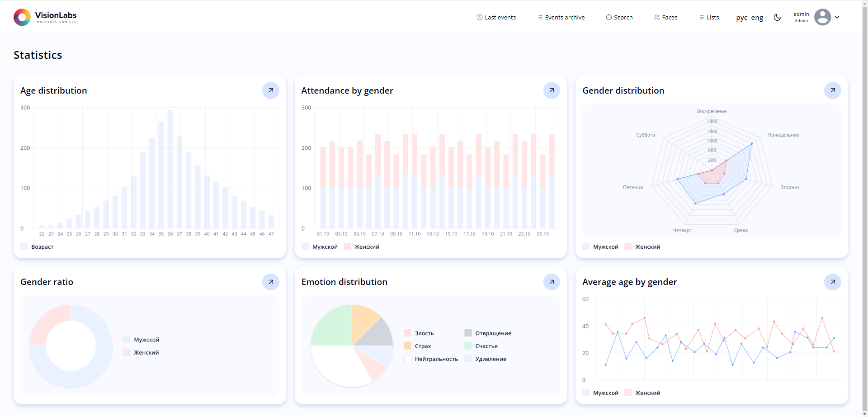Image resolution: width=868 pixels, height=417 pixels.
Task: Switch language to eng
Action: point(757,18)
